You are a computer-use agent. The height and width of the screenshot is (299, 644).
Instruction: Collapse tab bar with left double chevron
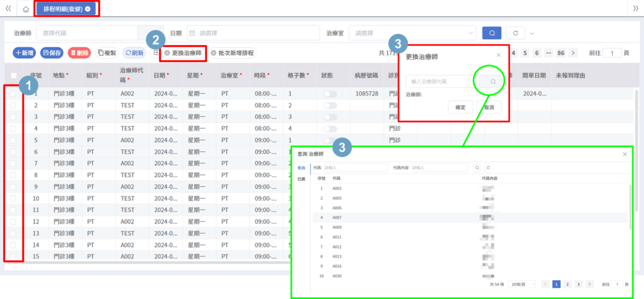pyautogui.click(x=8, y=9)
